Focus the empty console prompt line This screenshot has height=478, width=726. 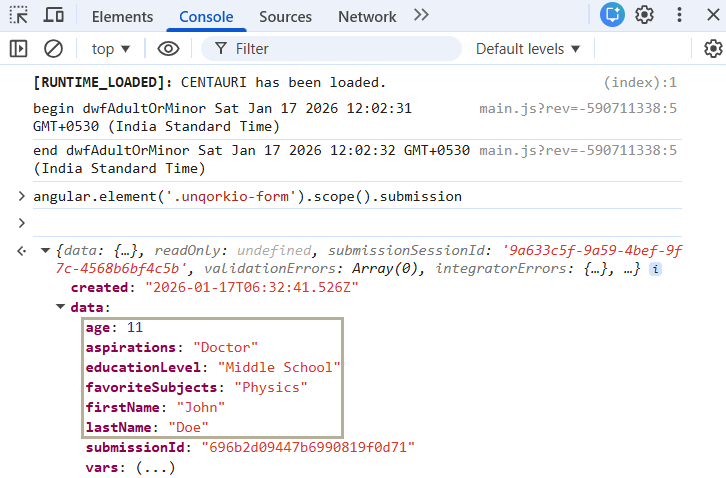(x=357, y=223)
